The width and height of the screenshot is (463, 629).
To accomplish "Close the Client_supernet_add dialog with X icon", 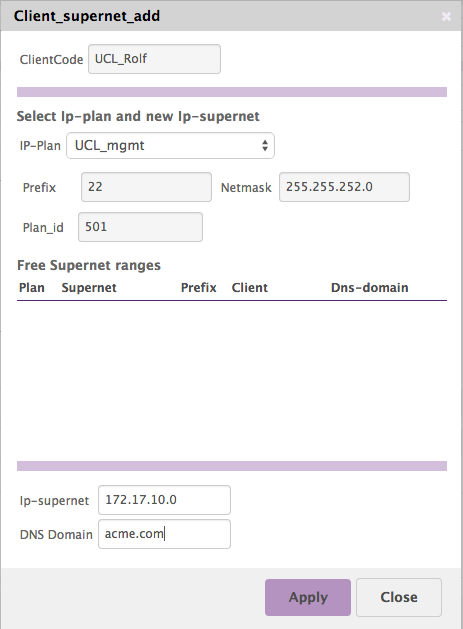I will (x=446, y=16).
